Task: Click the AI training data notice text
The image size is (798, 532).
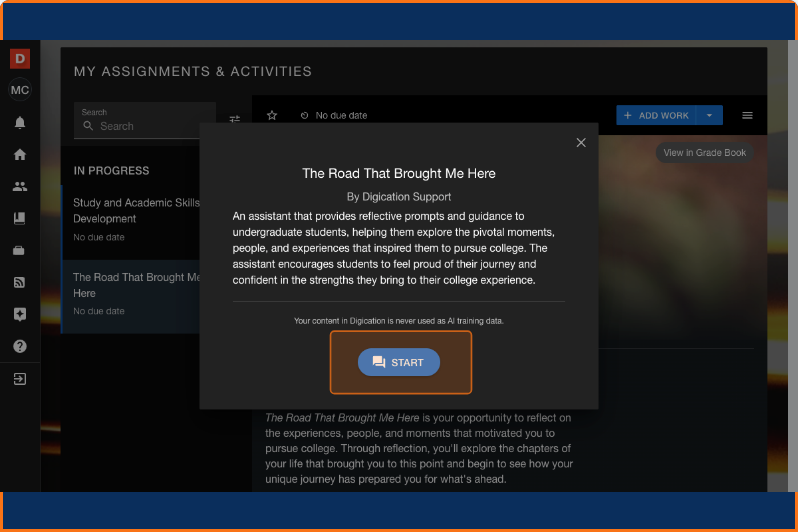Action: (x=398, y=321)
